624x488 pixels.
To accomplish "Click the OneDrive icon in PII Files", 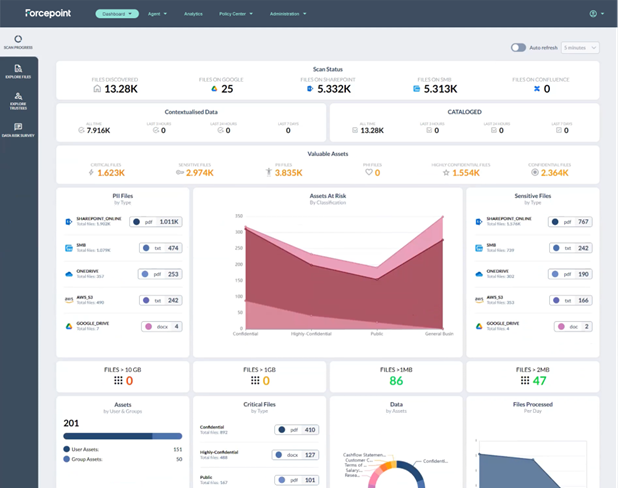I will pos(68,273).
